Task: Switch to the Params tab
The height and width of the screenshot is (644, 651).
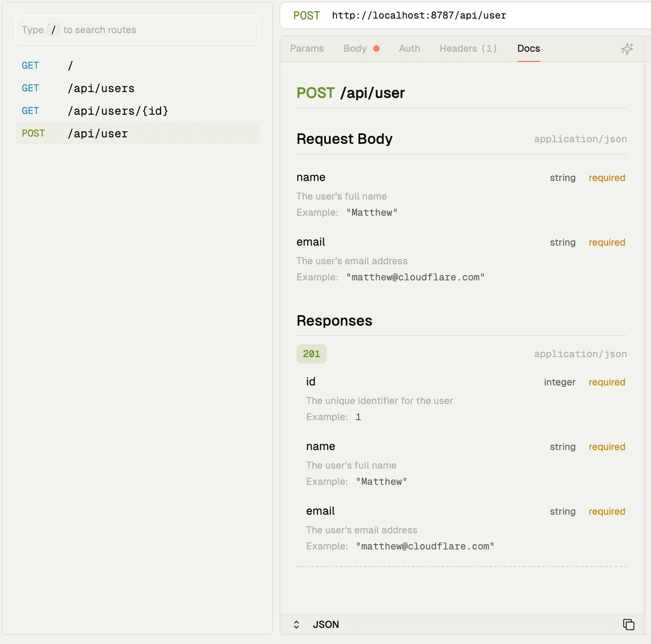Action: [x=307, y=48]
